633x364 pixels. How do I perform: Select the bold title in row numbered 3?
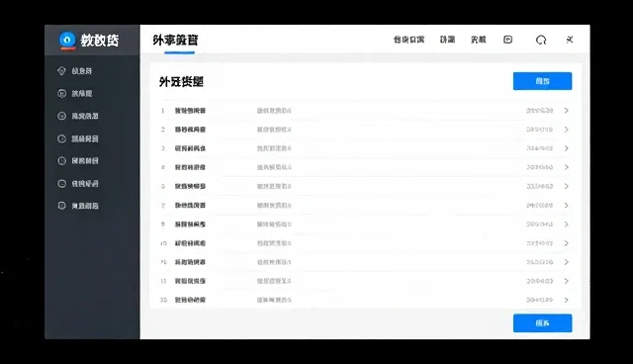[190, 148]
